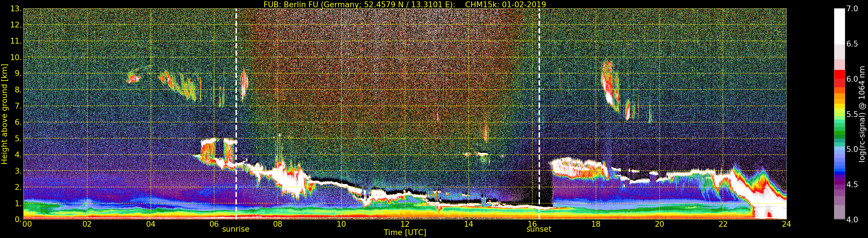Click the colorbar value '5.0'

(852, 149)
